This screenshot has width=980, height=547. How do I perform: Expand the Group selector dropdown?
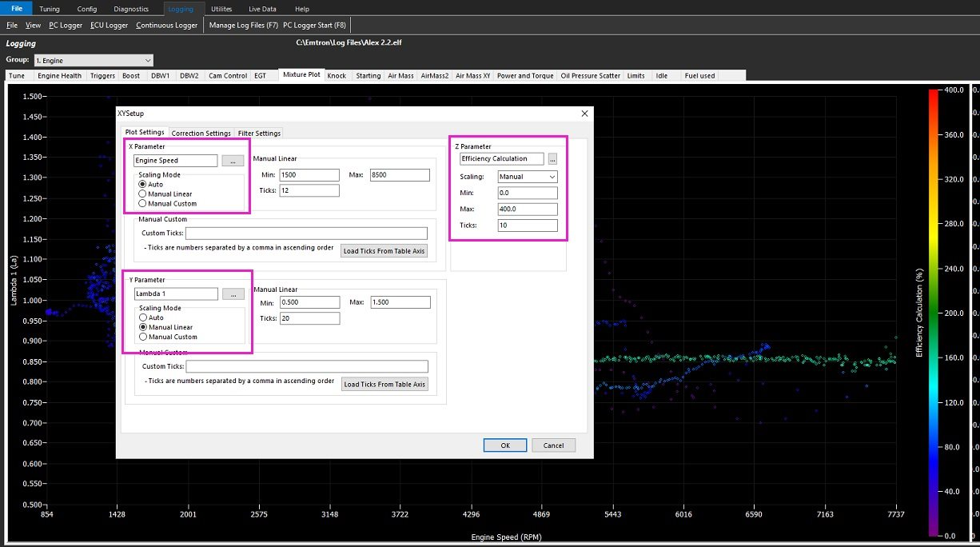(94, 60)
